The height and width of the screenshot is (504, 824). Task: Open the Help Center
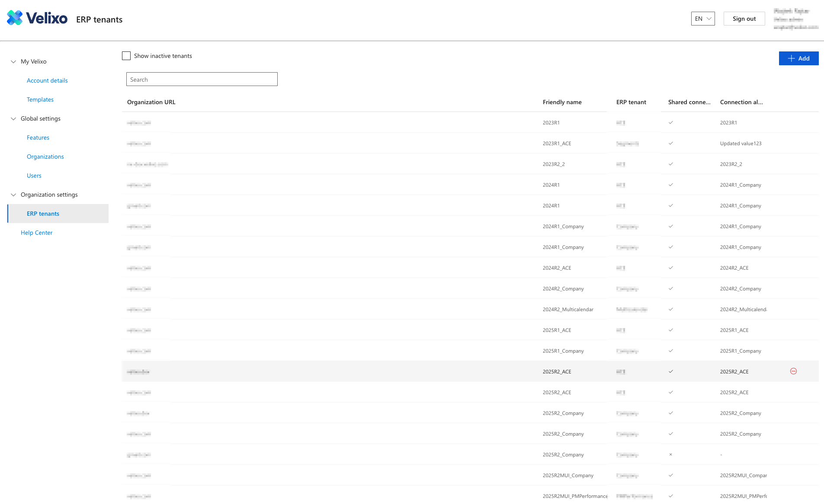coord(36,233)
